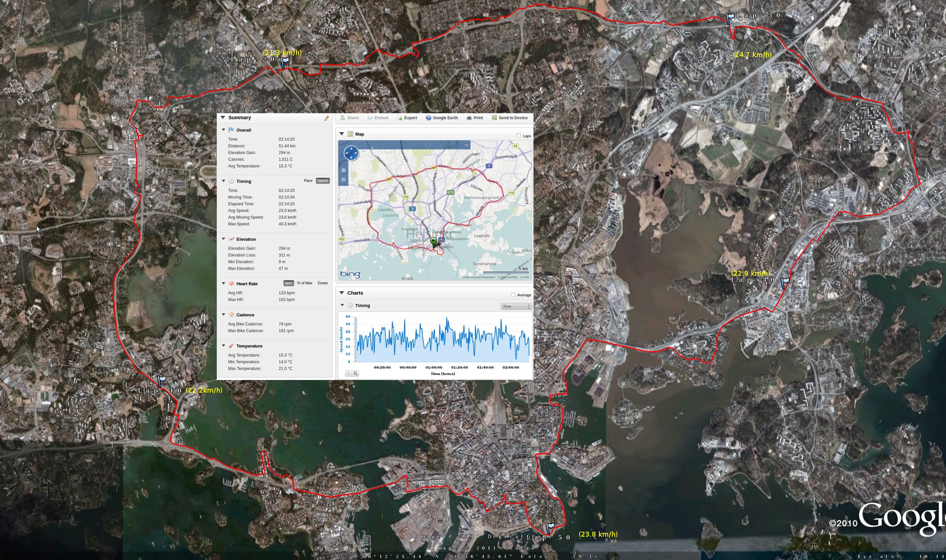Image resolution: width=946 pixels, height=560 pixels.
Task: Click the speed chart plot area
Action: coord(444,339)
